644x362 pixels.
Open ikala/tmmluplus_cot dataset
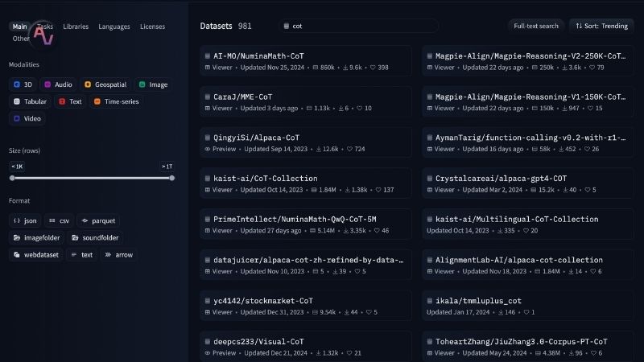coord(528,306)
